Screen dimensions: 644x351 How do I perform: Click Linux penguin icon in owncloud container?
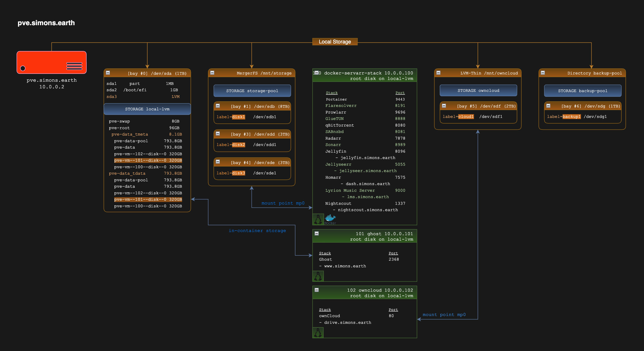318,333
